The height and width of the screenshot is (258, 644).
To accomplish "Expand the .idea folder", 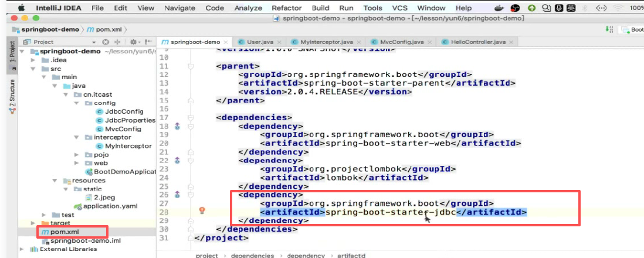I will pyautogui.click(x=33, y=60).
